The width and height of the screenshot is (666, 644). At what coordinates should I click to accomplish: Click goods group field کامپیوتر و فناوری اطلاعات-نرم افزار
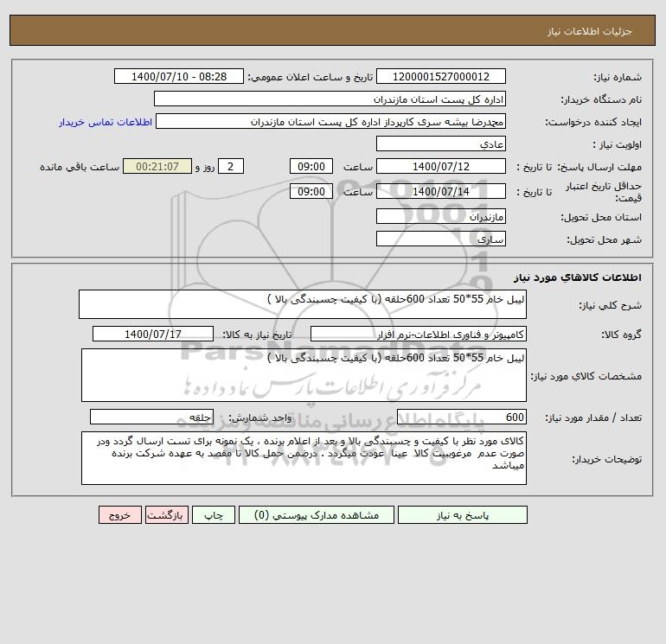coord(419,334)
